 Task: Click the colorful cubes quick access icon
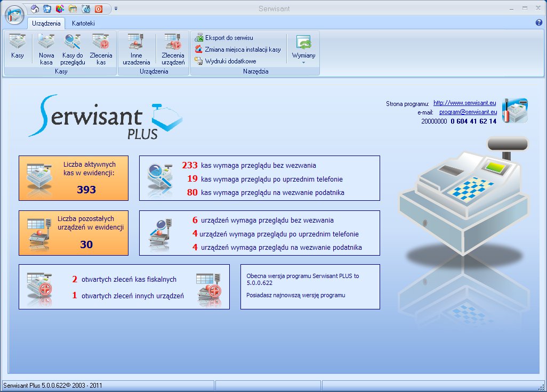point(60,9)
